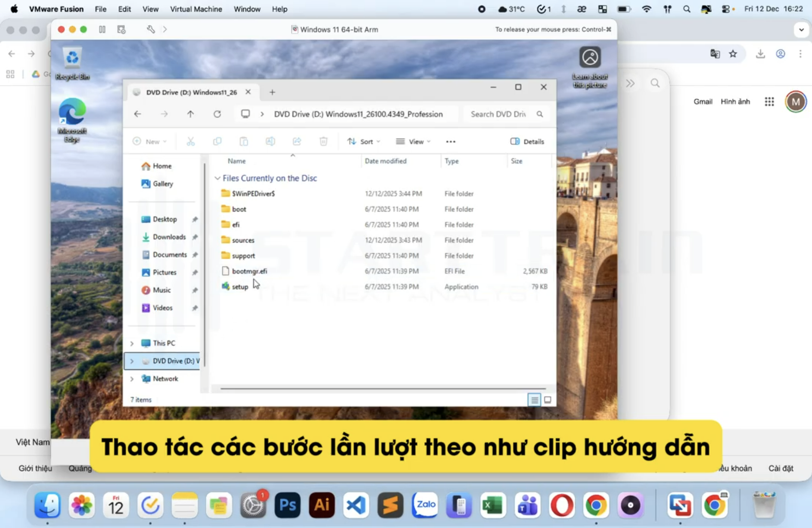This screenshot has height=528, width=812.
Task: Click the Copy icon in Explorer toolbar
Action: pyautogui.click(x=217, y=141)
